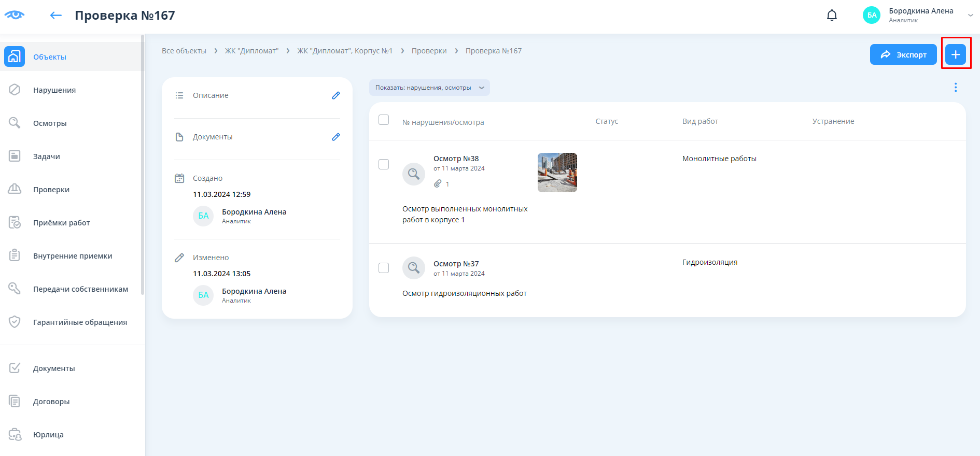Image resolution: width=980 pixels, height=456 pixels.
Task: Navigate to ЖК "Дипломат", Корпус №1 breadcrumb
Action: coord(344,51)
